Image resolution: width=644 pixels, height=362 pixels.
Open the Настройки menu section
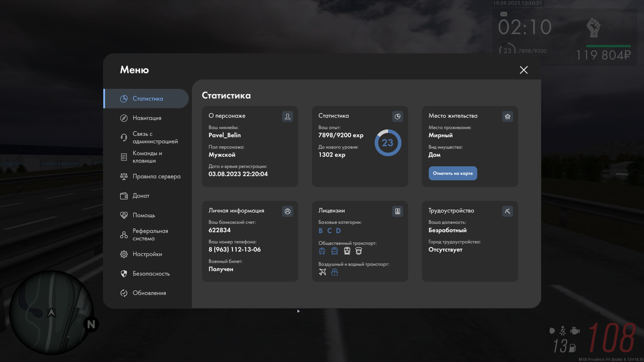[x=146, y=254]
